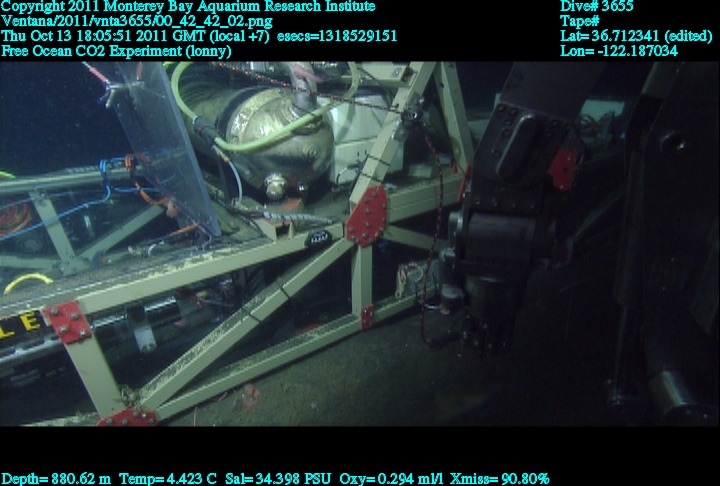Click the Dive# 3655 label
The width and height of the screenshot is (720, 486).
click(596, 6)
